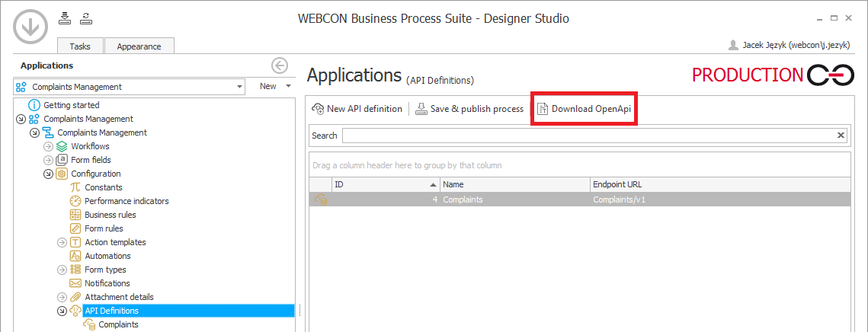Viewport: 868px width, 332px height.
Task: Click the Form fields icon
Action: tap(62, 161)
